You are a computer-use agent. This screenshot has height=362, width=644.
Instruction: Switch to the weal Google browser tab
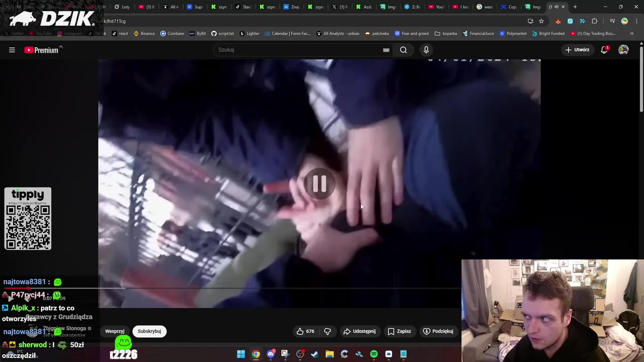pyautogui.click(x=485, y=7)
